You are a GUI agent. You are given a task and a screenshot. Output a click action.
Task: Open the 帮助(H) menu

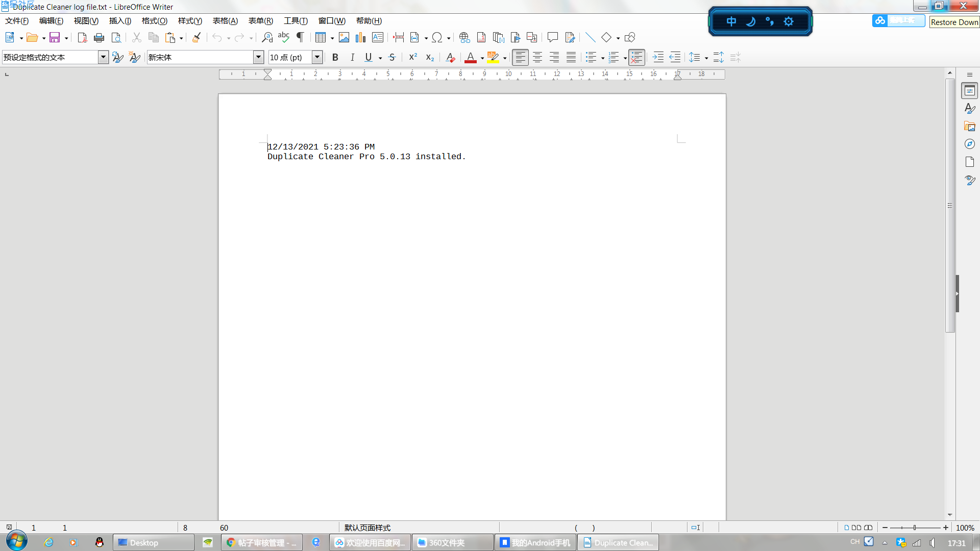click(x=369, y=21)
